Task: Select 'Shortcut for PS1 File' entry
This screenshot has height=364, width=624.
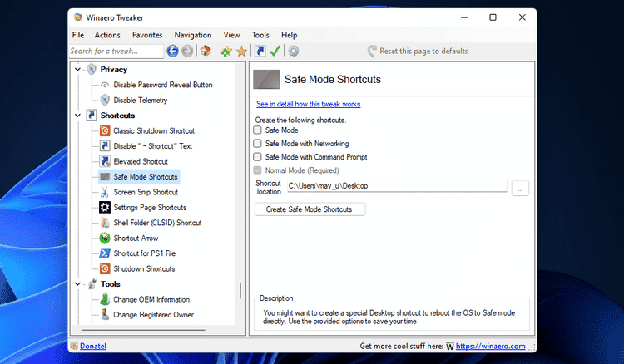Action: point(145,253)
